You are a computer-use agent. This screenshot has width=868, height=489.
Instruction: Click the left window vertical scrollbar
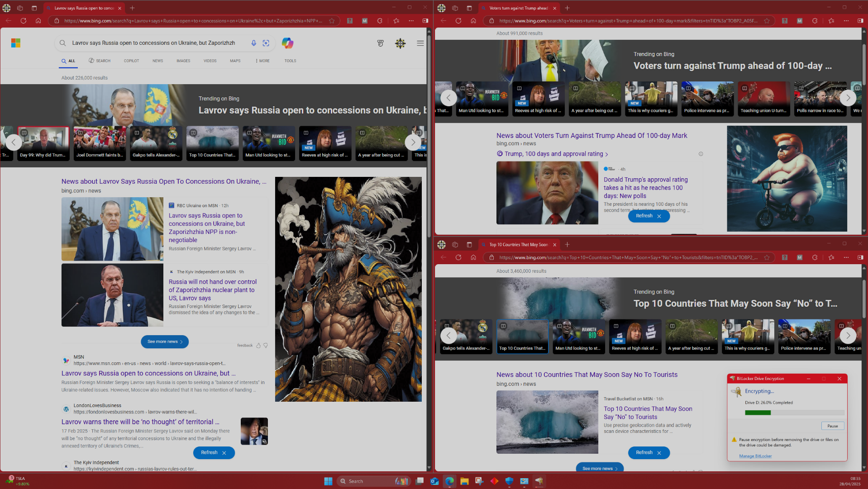[x=429, y=136]
